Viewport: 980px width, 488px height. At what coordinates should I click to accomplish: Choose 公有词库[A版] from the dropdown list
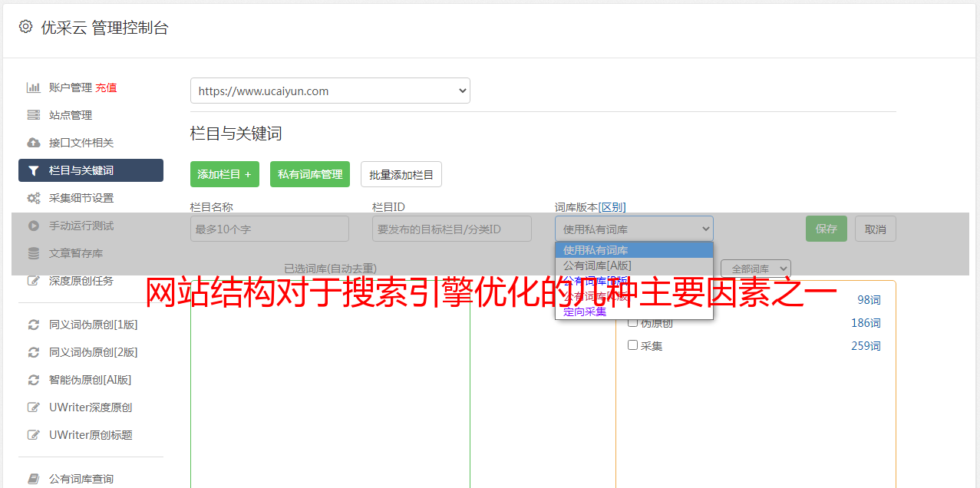pyautogui.click(x=634, y=265)
